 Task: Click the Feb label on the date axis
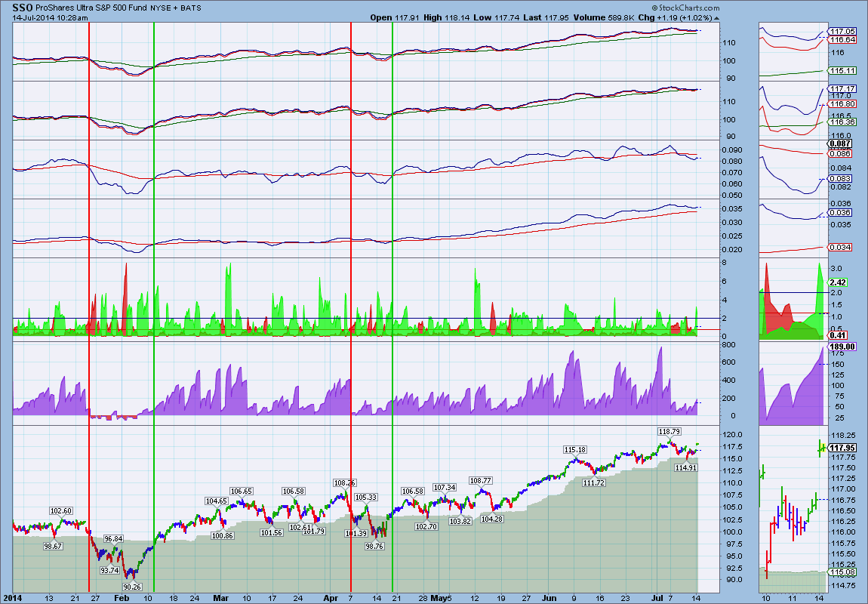pos(122,598)
